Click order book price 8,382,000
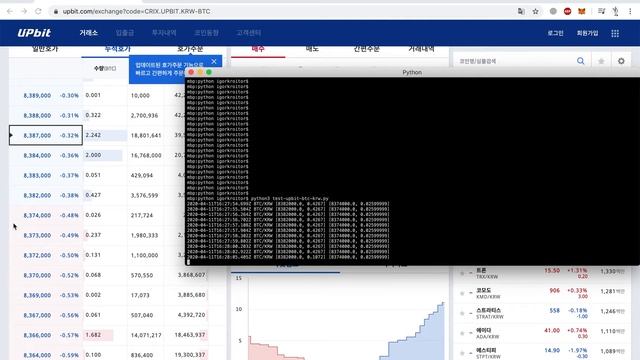The width and height of the screenshot is (640, 360). 37,196
